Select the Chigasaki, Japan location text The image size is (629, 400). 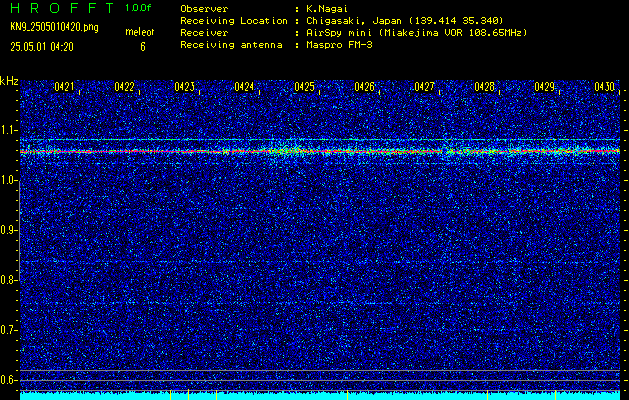[x=405, y=20]
